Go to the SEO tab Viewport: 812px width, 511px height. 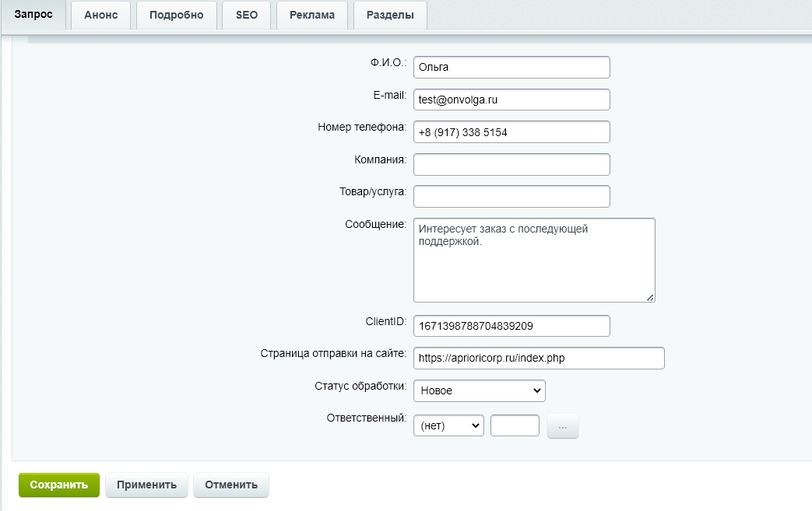[x=247, y=15]
